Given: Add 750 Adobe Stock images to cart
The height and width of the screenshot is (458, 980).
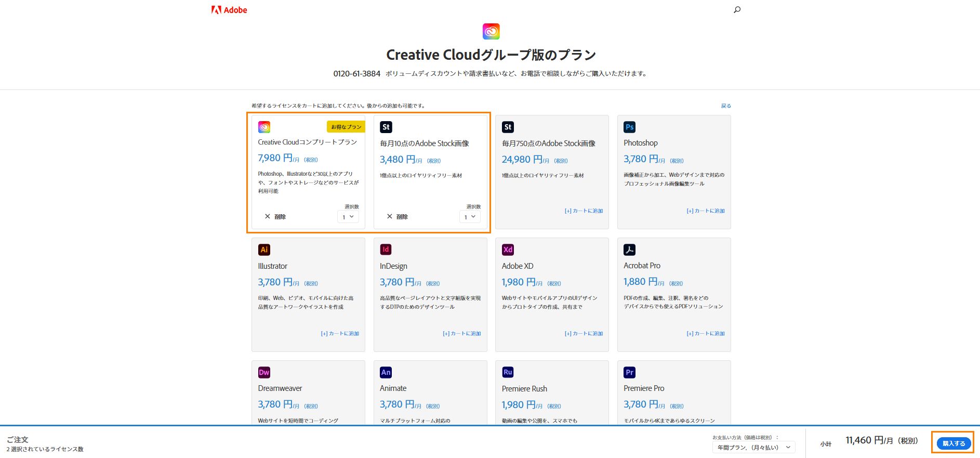Looking at the screenshot, I should click(584, 211).
